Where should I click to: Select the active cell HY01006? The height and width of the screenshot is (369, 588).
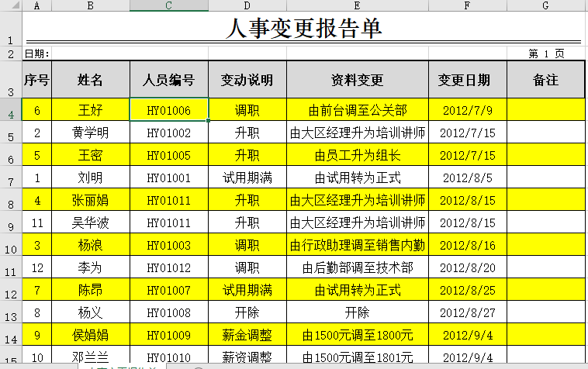[168, 110]
